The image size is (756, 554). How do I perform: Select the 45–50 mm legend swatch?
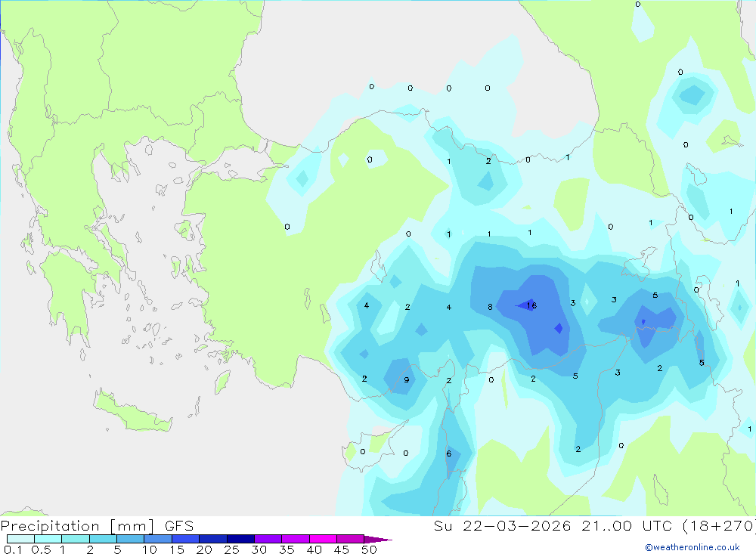(x=351, y=539)
